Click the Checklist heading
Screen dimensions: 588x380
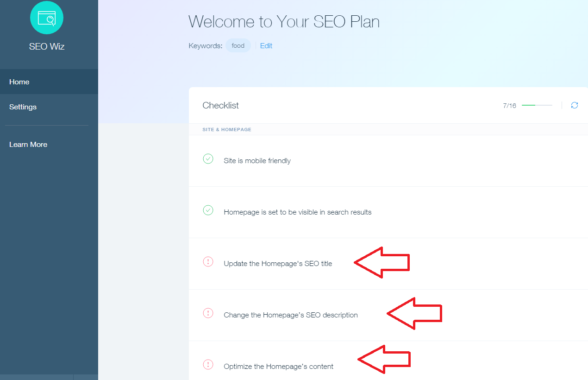click(220, 106)
